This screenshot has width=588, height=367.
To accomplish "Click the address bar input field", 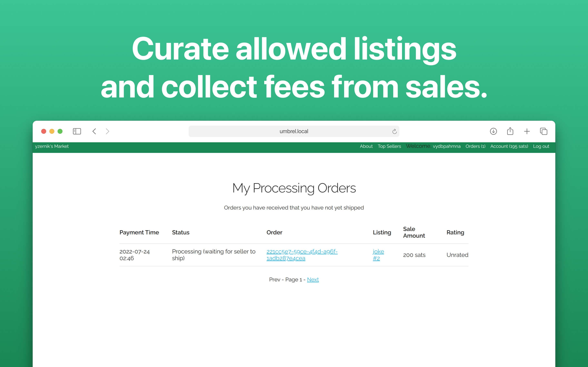I will coord(294,131).
